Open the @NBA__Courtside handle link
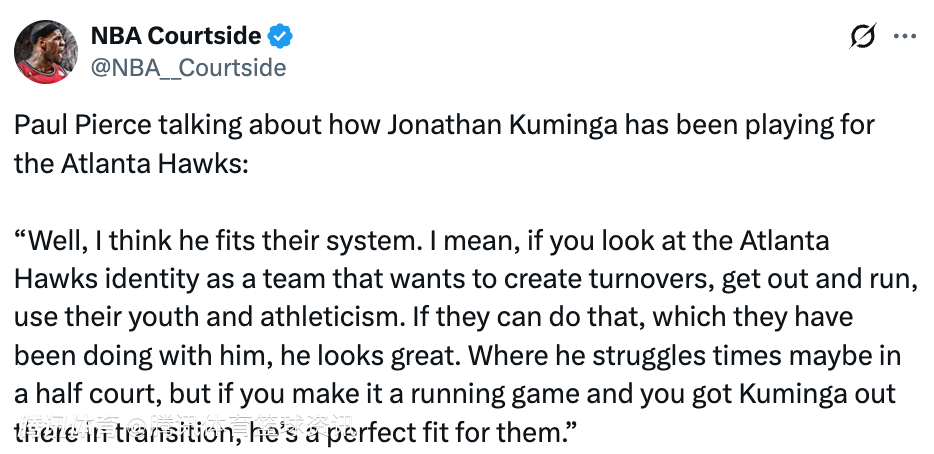The height and width of the screenshot is (454, 934). (188, 67)
